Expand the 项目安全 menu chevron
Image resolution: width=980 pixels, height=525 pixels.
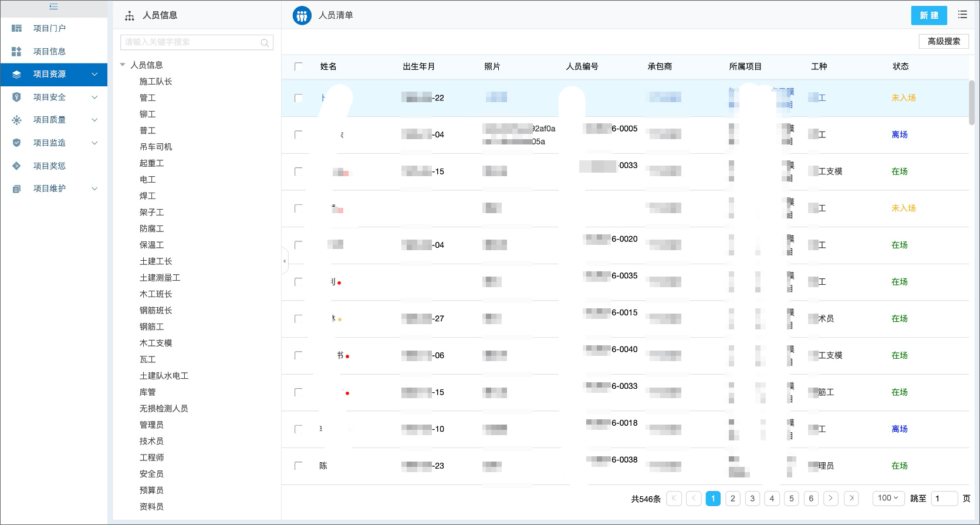pyautogui.click(x=94, y=97)
